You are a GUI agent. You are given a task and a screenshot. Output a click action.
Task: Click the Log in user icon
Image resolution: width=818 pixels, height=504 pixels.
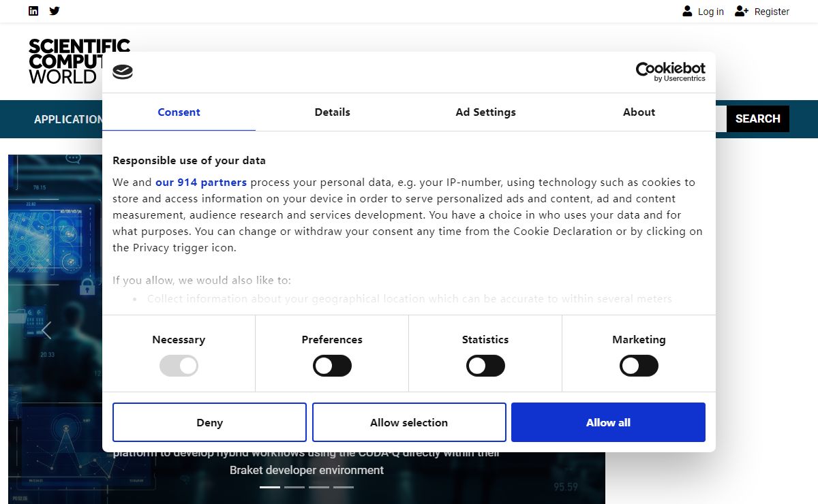click(687, 11)
